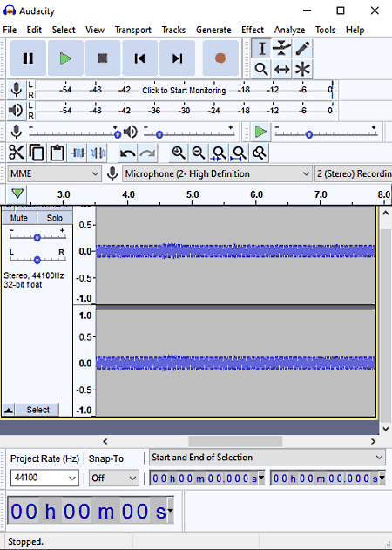The width and height of the screenshot is (392, 550).
Task: Open the Microphone recording device dropdown
Action: [217, 173]
